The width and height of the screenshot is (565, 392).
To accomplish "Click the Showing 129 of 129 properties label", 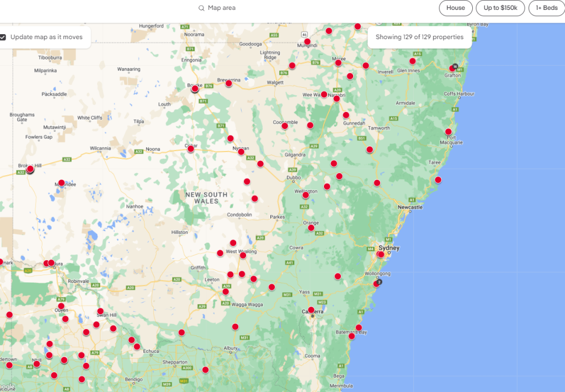I will (x=419, y=37).
